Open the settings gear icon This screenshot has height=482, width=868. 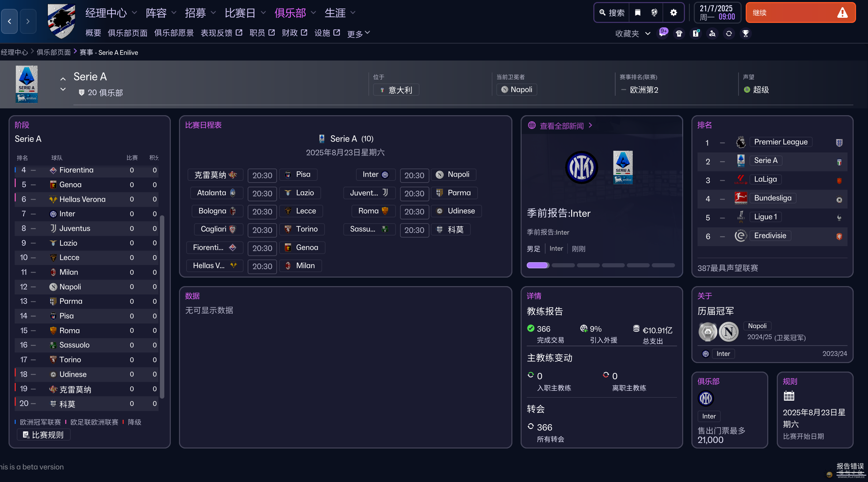tap(673, 13)
